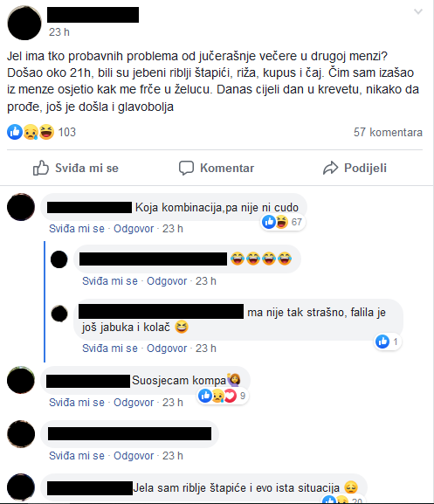Reply to the 'Koja kombinacija' comment via Odgovor
Viewport: 434px width, 504px height.
[134, 229]
